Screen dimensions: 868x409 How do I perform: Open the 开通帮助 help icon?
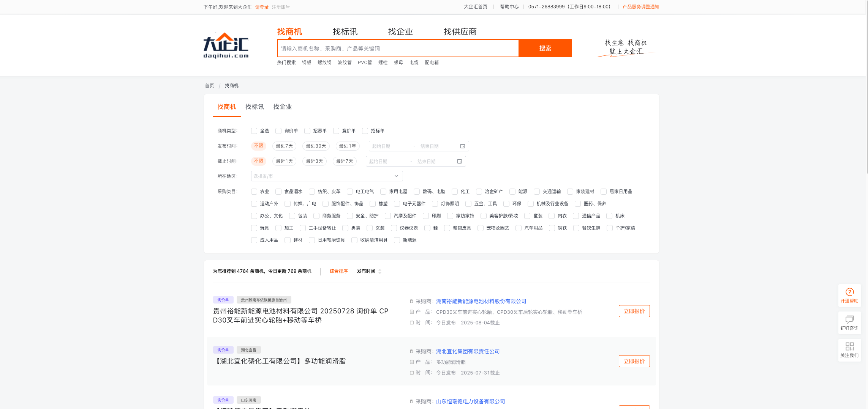[849, 295]
